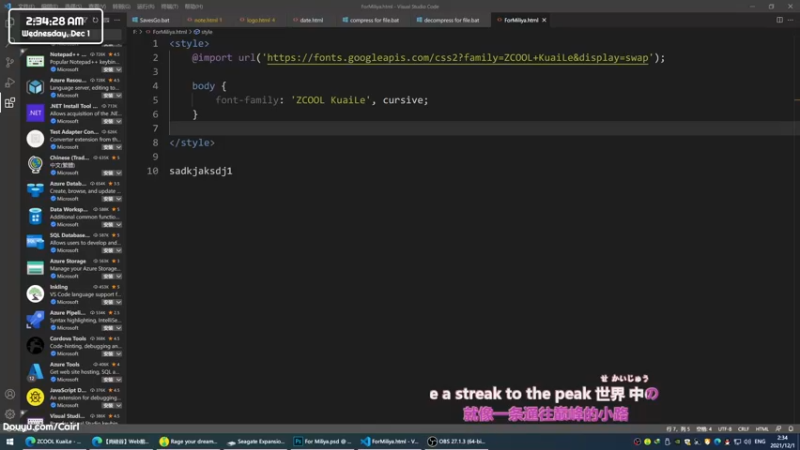Refresh the extensions list
This screenshot has height=450, width=800.
tap(95, 20)
